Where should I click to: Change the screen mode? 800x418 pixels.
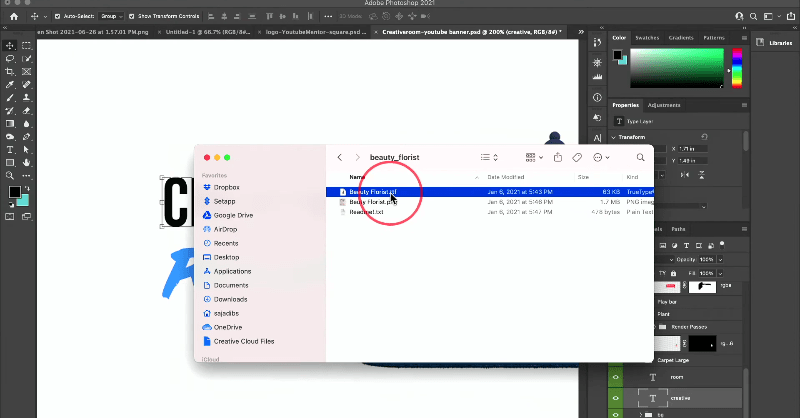pyautogui.click(x=27, y=216)
